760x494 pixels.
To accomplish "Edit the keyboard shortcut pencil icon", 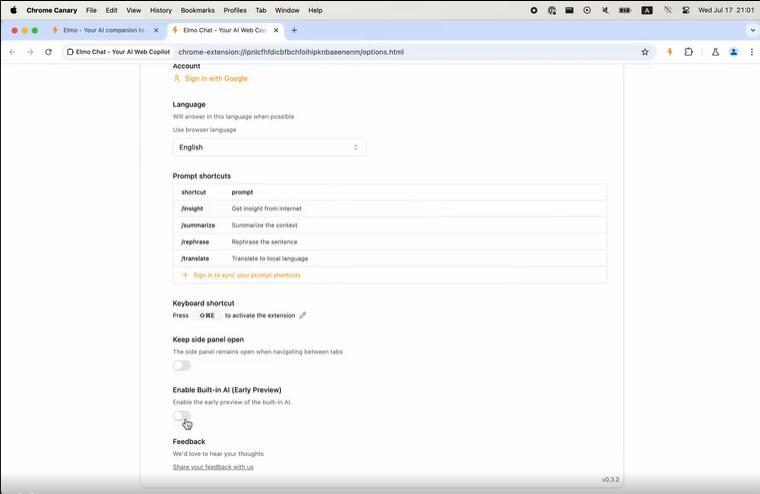I will tap(302, 315).
